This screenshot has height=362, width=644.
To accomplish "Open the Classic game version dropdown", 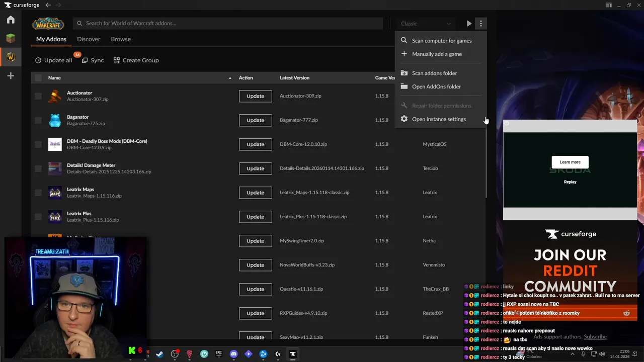I will tap(426, 23).
